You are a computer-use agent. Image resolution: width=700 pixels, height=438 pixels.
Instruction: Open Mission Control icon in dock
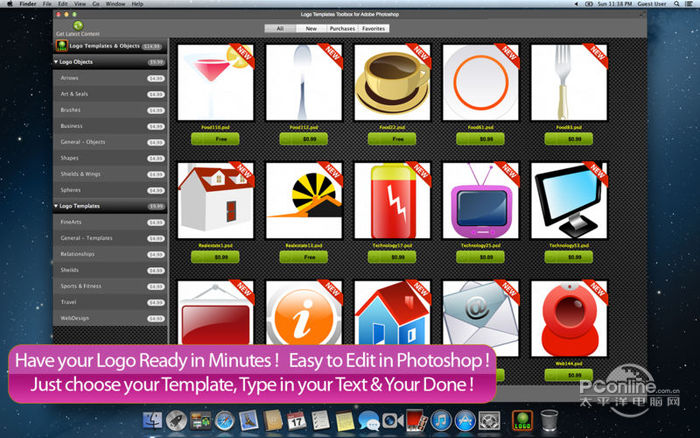(x=200, y=420)
